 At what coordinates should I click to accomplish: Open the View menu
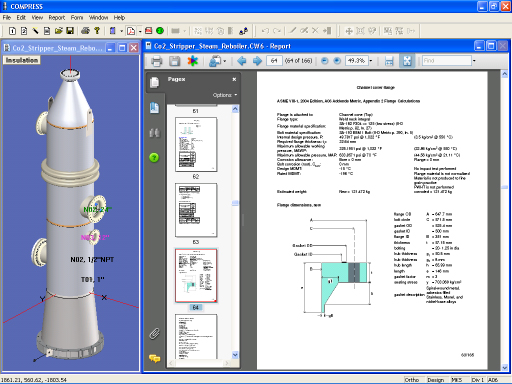click(37, 18)
